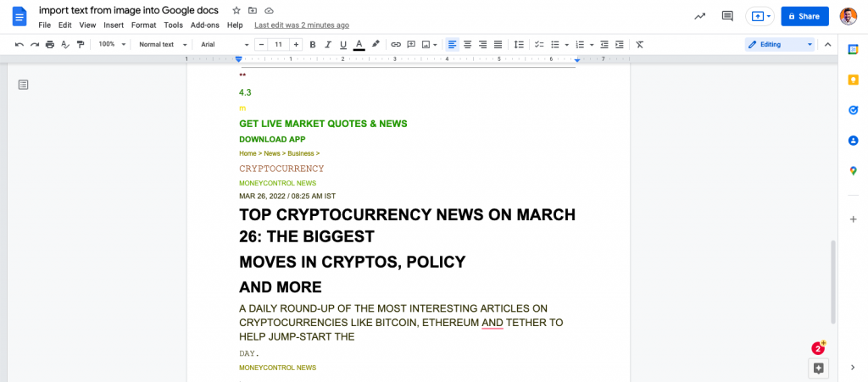Open the Tools menu
The width and height of the screenshot is (868, 382).
173,25
